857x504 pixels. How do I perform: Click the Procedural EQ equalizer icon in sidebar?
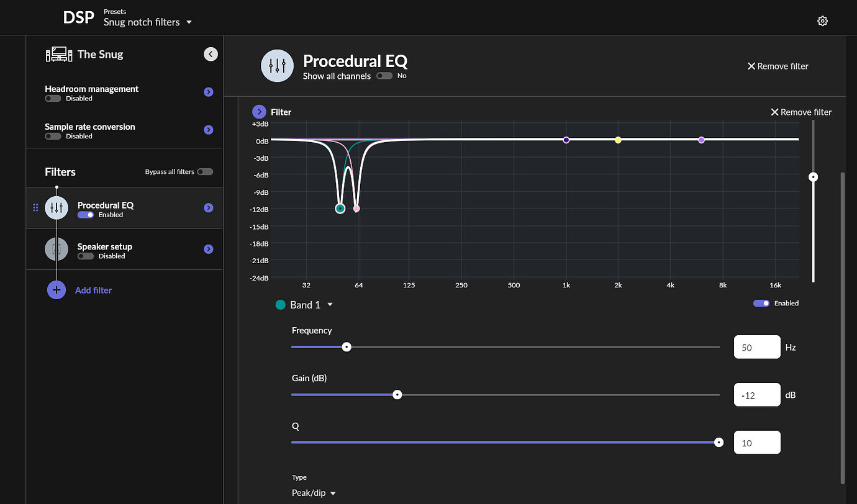pos(57,207)
